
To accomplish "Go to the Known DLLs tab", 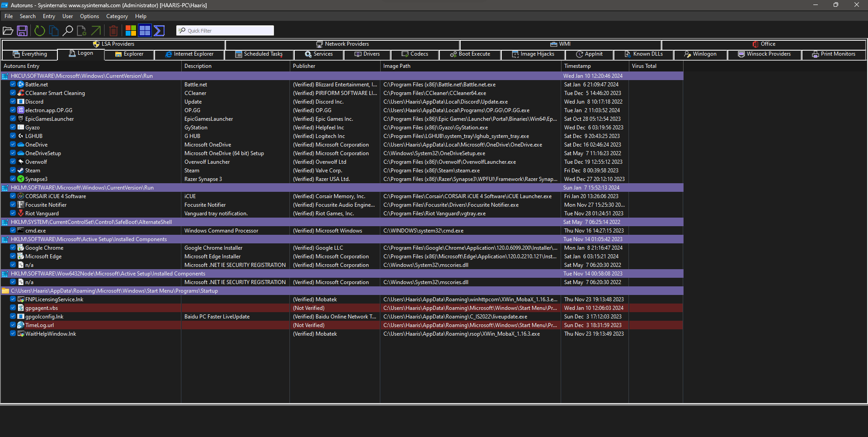I will [x=644, y=54].
